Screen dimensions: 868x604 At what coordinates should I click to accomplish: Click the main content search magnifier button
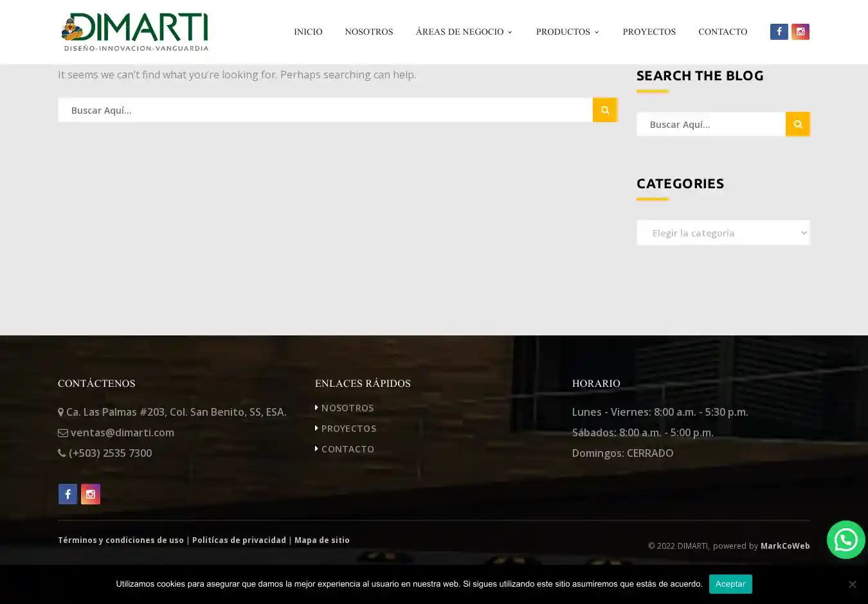(x=604, y=110)
